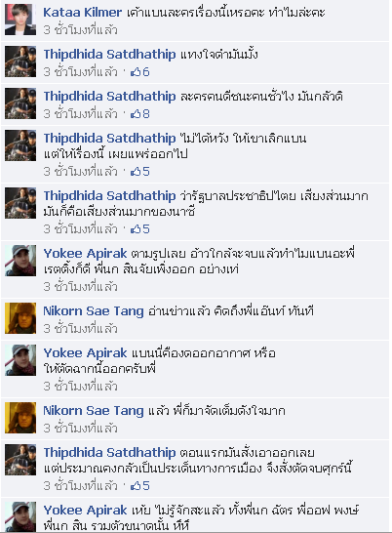Open the like count showing 8 likes
Screen dimensions: 392x533
pos(140,114)
